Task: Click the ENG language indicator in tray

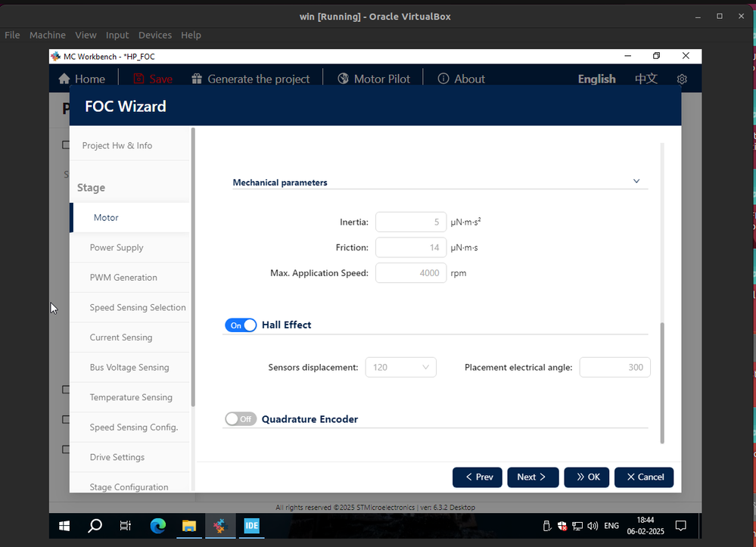Action: pyautogui.click(x=611, y=526)
